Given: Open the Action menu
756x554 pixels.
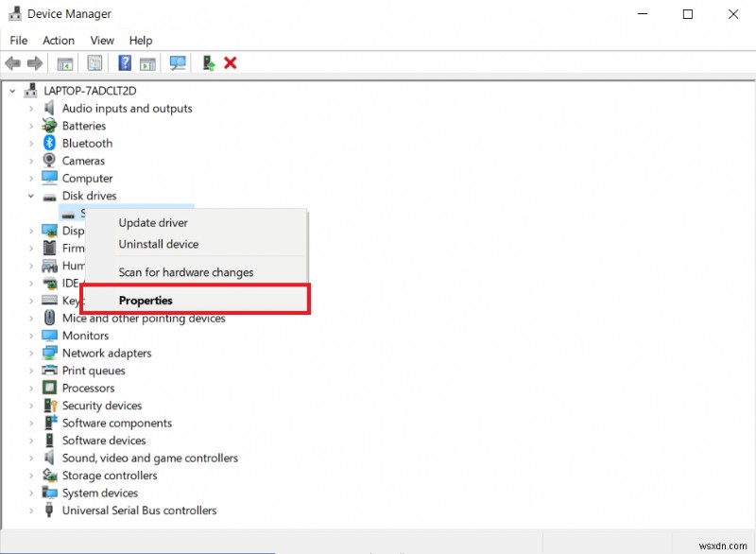Looking at the screenshot, I should tap(58, 40).
